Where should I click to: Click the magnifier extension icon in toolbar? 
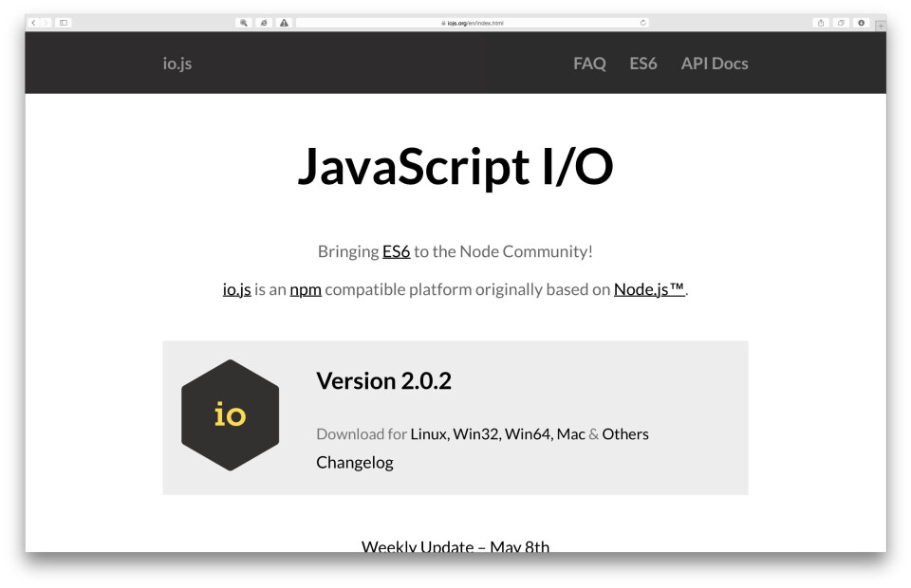[244, 23]
